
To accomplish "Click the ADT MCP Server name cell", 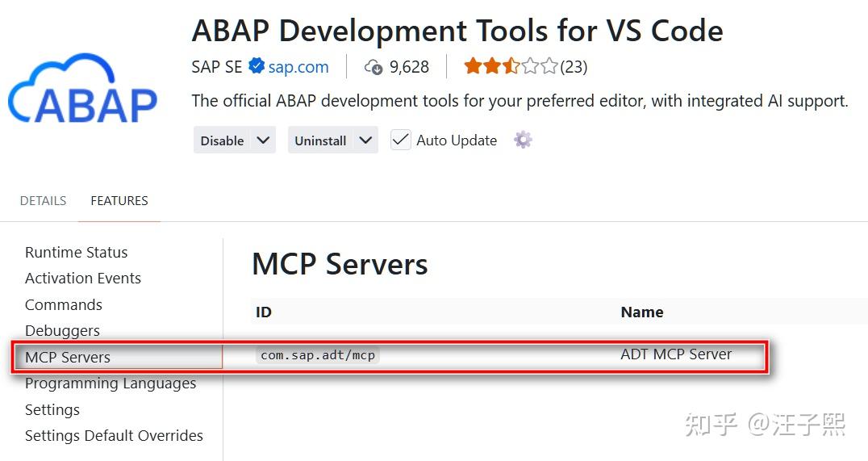I will [676, 354].
